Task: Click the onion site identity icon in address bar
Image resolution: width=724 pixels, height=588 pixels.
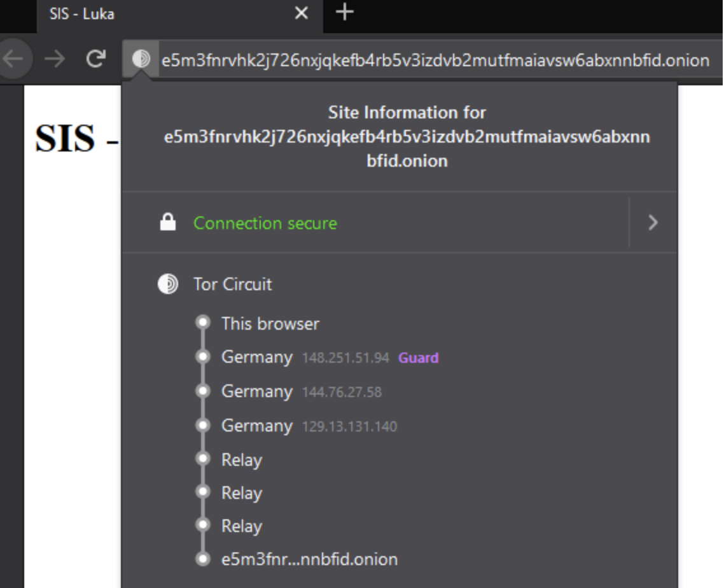Action: [141, 59]
